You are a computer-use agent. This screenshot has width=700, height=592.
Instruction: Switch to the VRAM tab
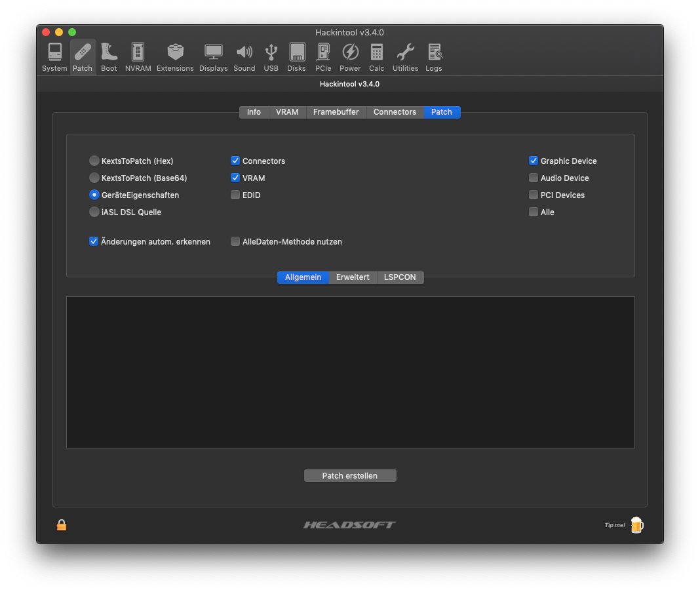287,112
